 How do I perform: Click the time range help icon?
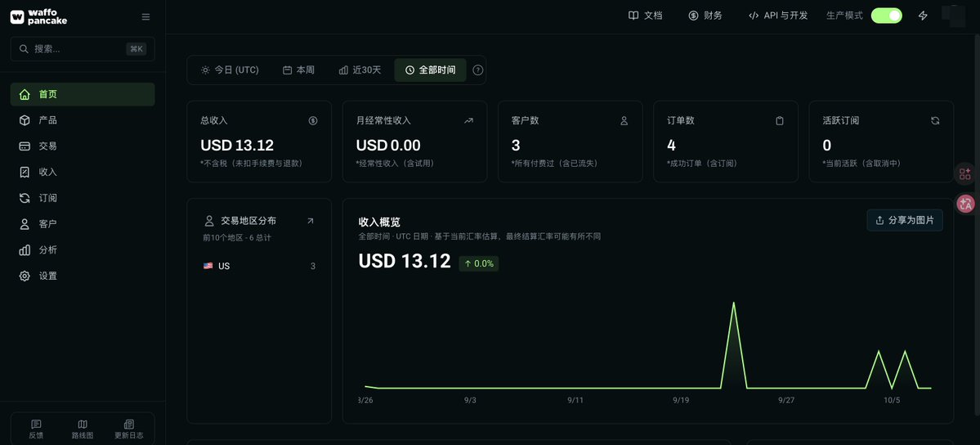pyautogui.click(x=477, y=70)
